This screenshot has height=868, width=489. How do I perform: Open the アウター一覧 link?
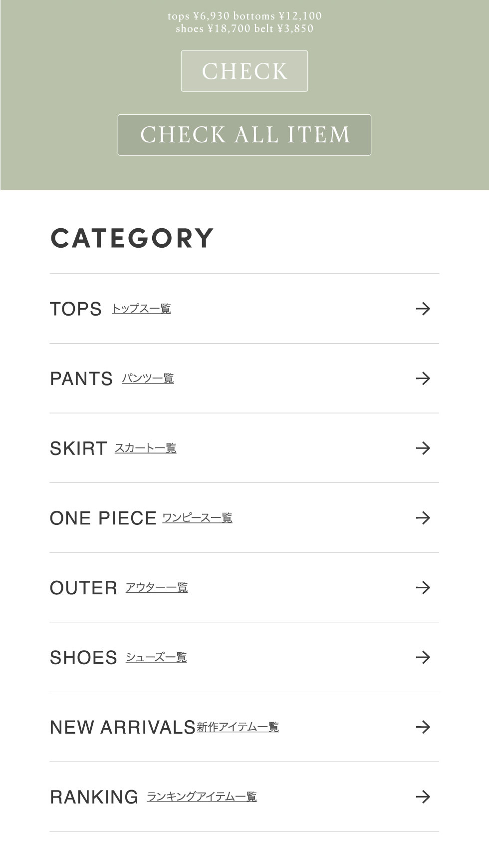click(x=156, y=588)
